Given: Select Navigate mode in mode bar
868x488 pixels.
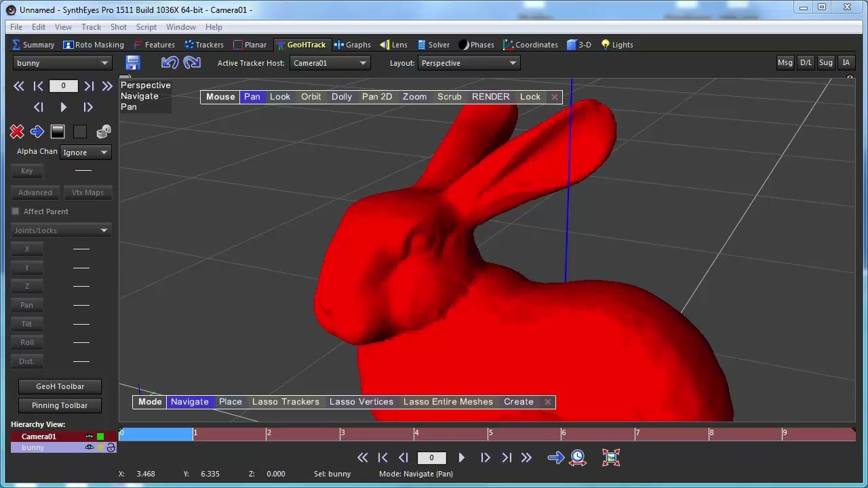Looking at the screenshot, I should [x=190, y=402].
